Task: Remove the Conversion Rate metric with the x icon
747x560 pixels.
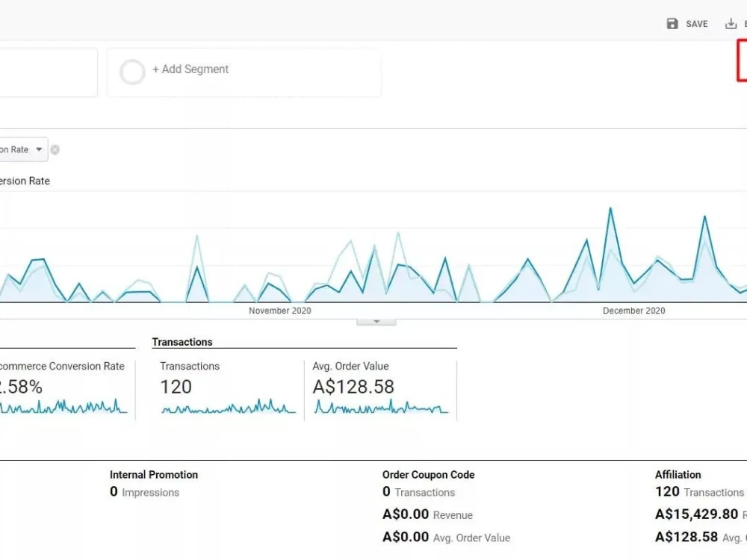Action: pos(55,150)
